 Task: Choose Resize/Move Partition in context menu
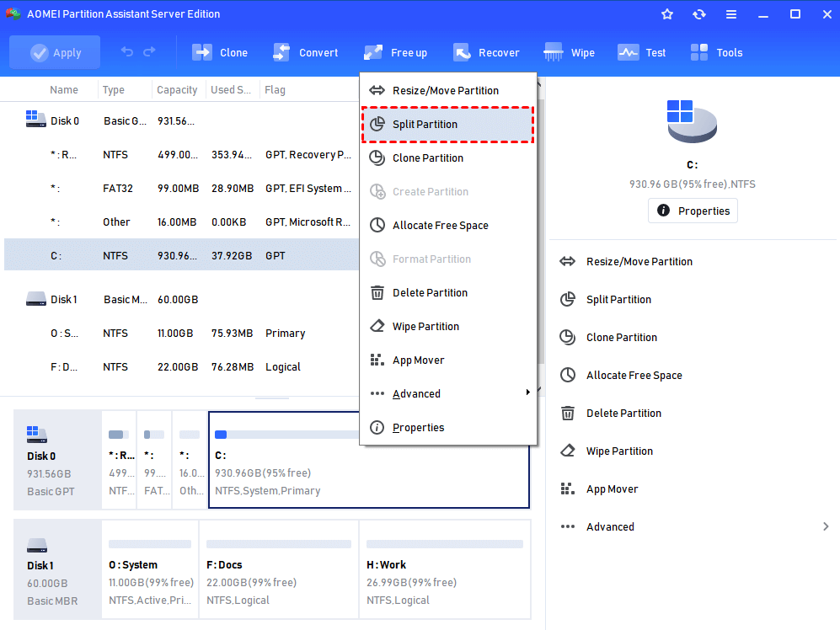point(448,90)
